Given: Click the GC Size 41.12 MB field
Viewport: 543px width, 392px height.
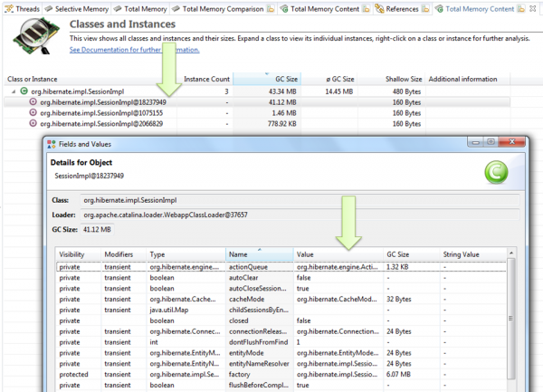Looking at the screenshot, I should (98, 230).
